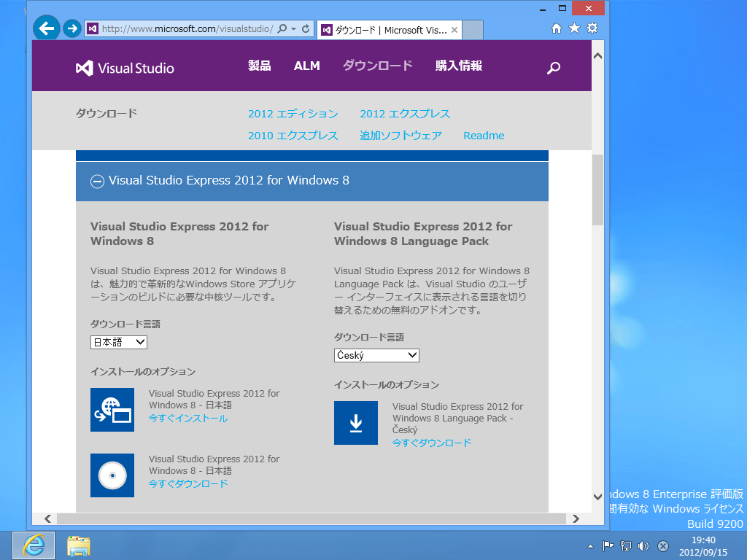This screenshot has height=560, width=747.
Task: Open Action Center flag tray icon
Action: point(608,546)
